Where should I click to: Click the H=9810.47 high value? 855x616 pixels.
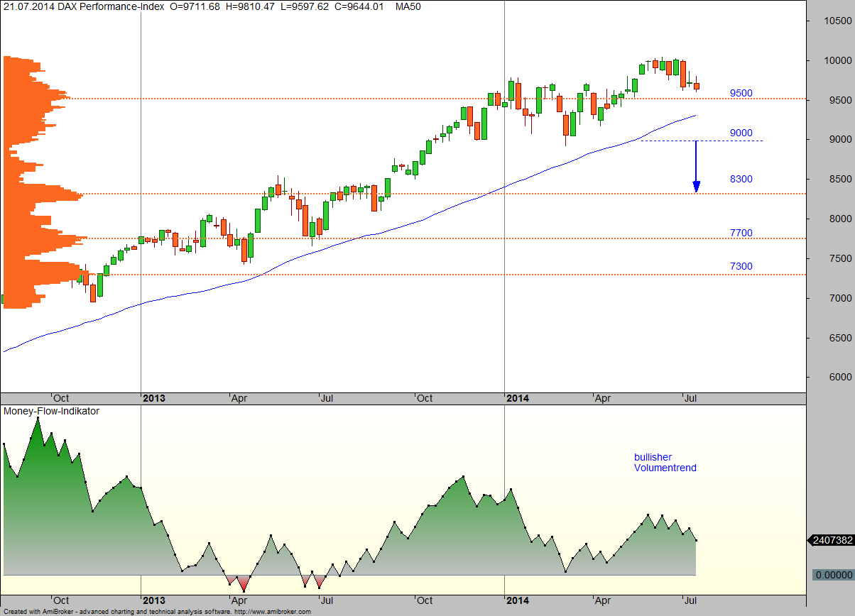point(251,6)
